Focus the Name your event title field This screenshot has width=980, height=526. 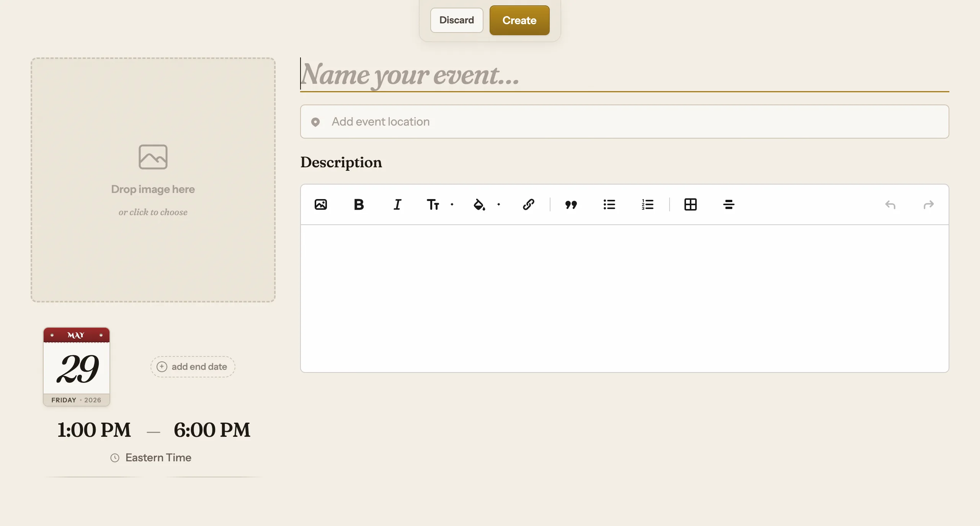point(624,74)
